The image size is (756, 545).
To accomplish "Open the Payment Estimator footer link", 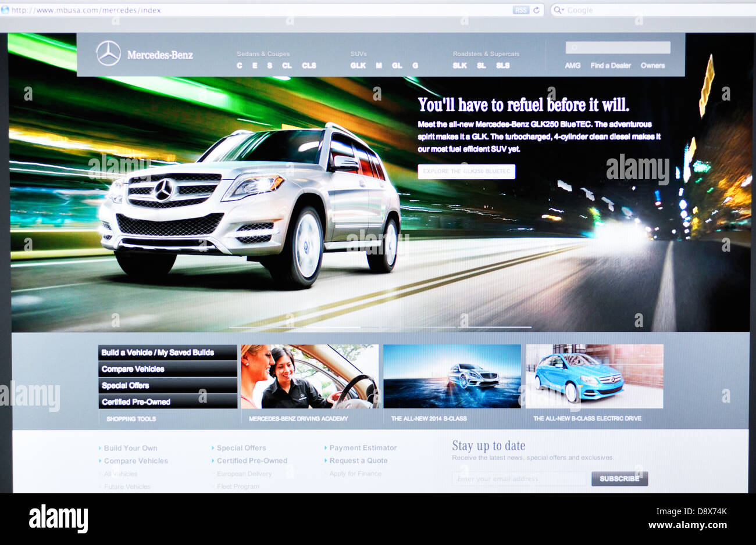I will point(363,448).
